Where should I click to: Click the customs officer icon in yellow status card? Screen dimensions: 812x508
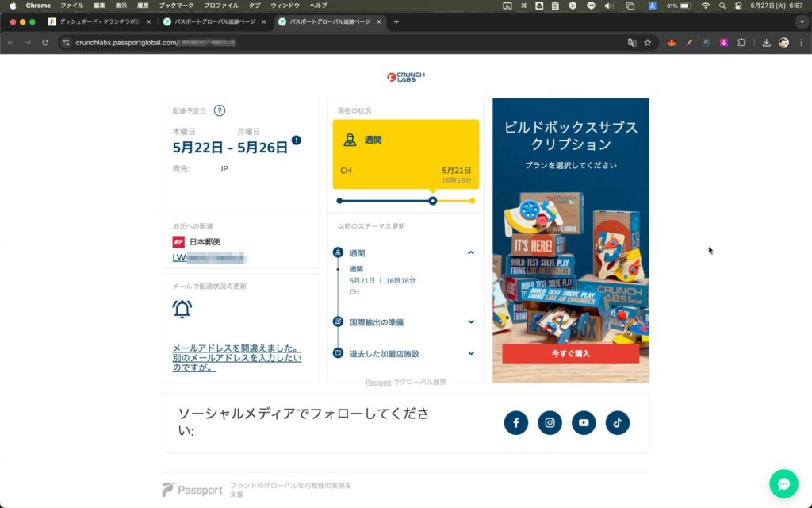tap(350, 140)
